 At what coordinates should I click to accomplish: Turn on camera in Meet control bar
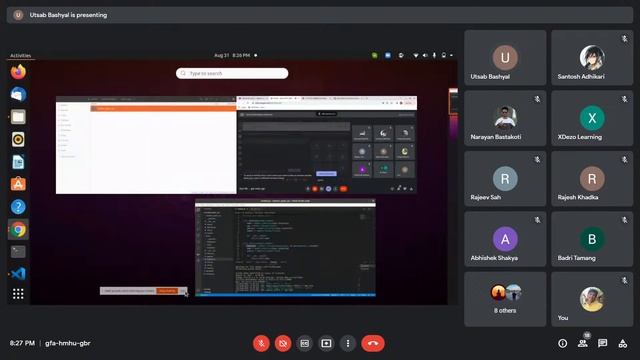click(x=283, y=343)
